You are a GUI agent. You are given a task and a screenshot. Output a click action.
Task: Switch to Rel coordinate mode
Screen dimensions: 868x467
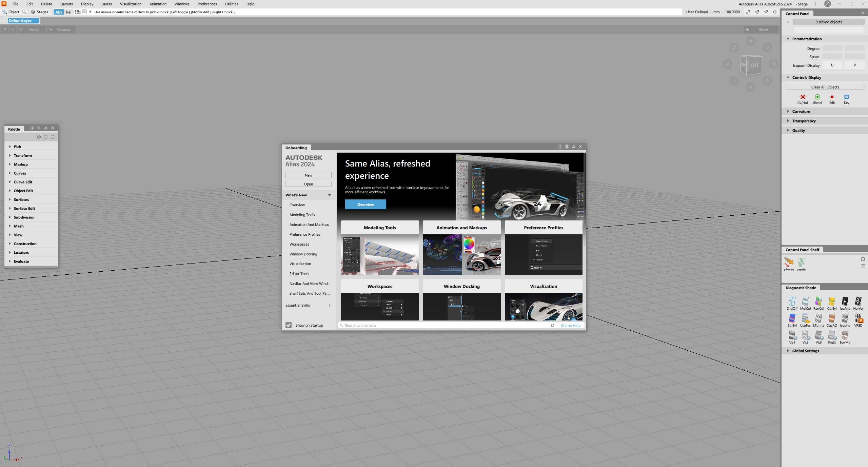click(x=69, y=12)
